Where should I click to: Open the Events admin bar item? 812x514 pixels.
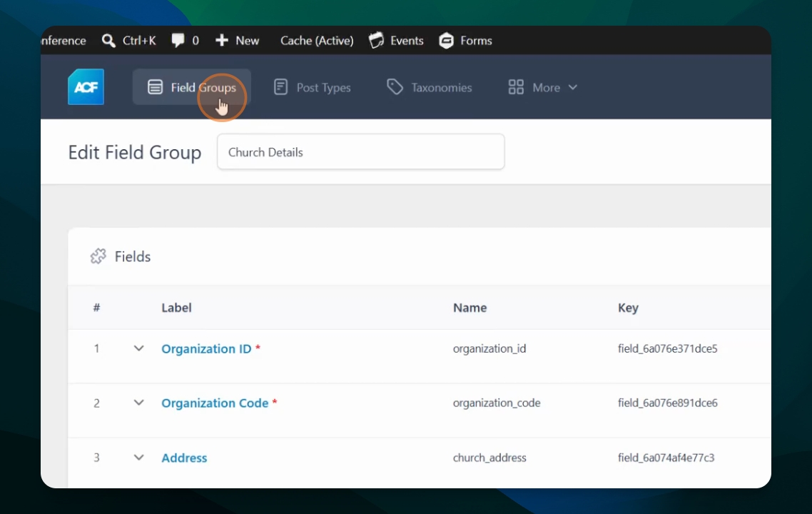point(397,41)
